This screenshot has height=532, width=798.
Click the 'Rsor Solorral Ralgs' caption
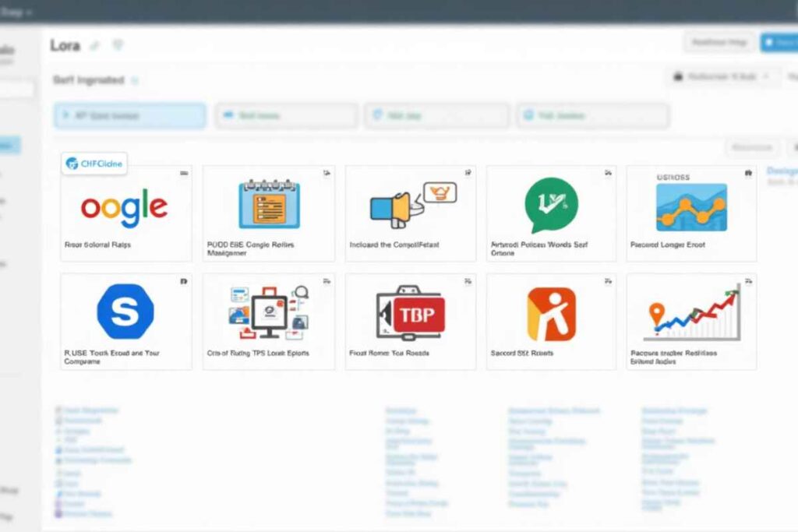pos(97,245)
